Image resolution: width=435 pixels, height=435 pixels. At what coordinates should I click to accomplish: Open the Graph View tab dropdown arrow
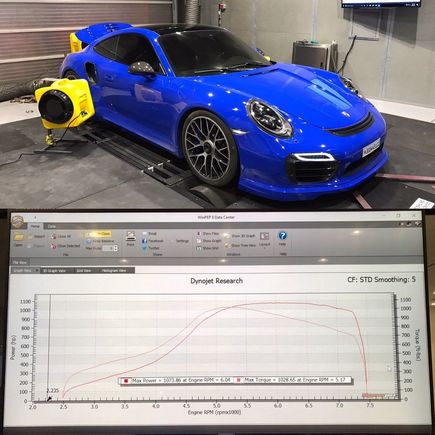pos(37,271)
